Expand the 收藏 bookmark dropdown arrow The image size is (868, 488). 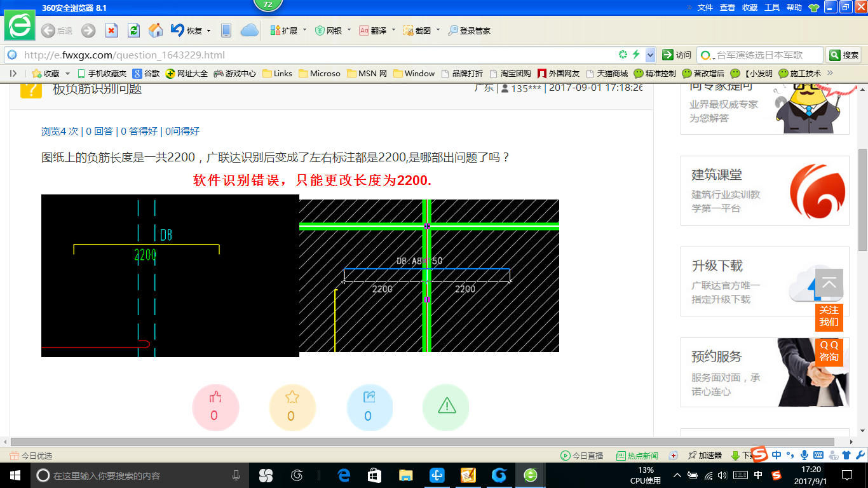pyautogui.click(x=67, y=74)
